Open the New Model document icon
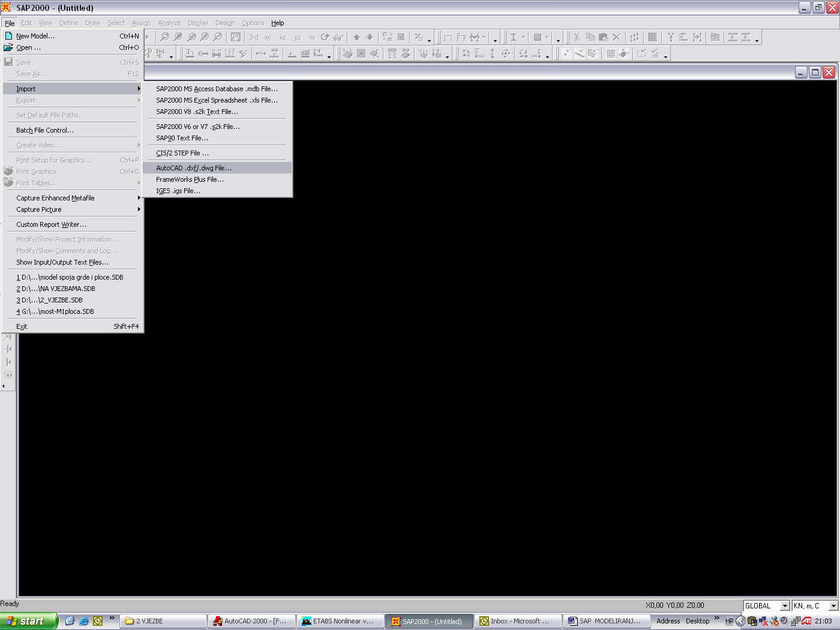The width and height of the screenshot is (840, 630). click(8, 36)
